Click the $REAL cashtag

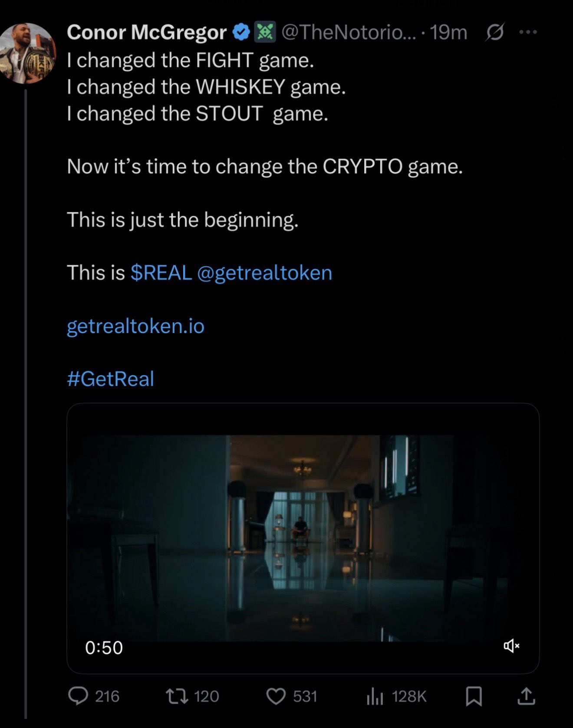[161, 273]
